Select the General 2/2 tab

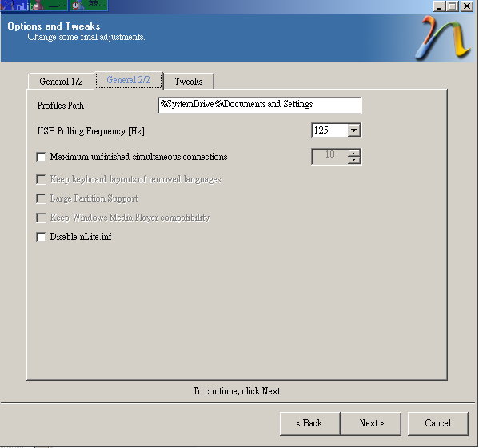129,80
